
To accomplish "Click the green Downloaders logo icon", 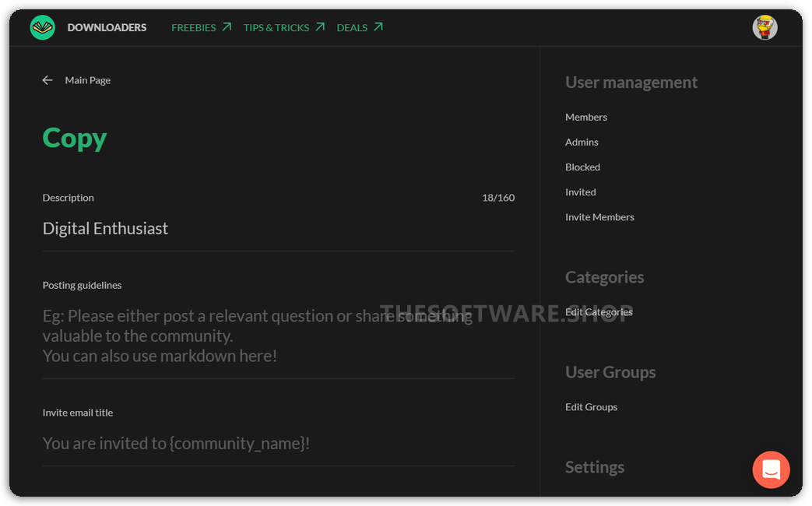I will coord(43,27).
